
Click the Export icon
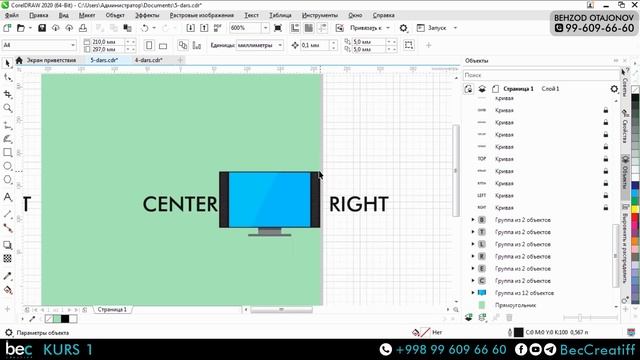pos(204,28)
